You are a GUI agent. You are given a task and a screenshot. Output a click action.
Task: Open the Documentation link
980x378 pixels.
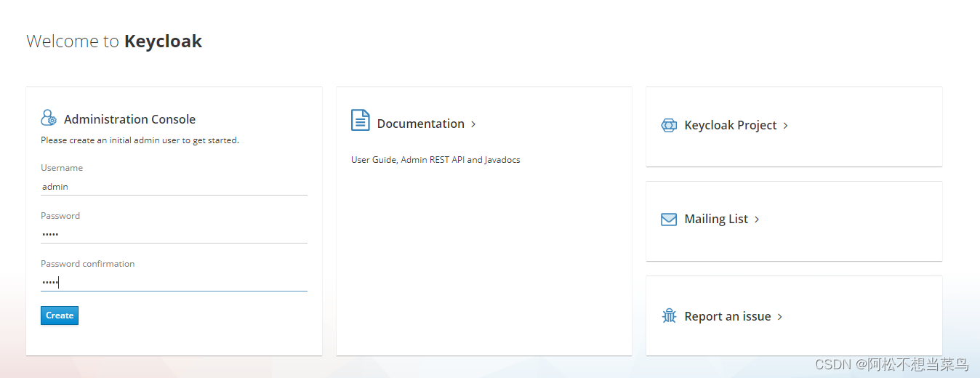[421, 124]
